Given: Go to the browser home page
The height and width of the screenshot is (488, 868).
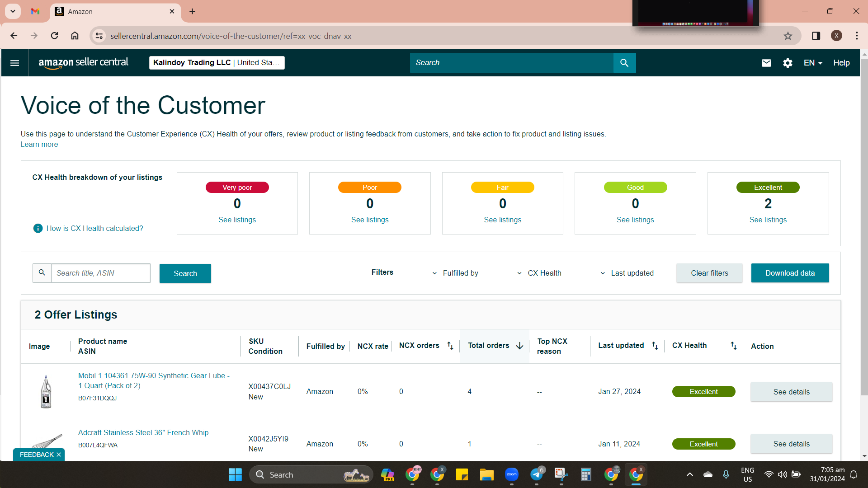Looking at the screenshot, I should click(75, 36).
